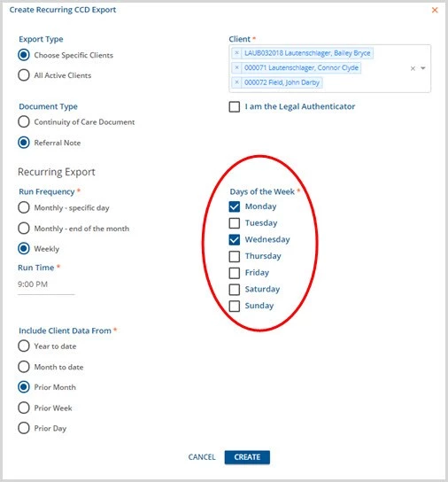Select Month to date data range
This screenshot has width=448, height=482.
(24, 367)
